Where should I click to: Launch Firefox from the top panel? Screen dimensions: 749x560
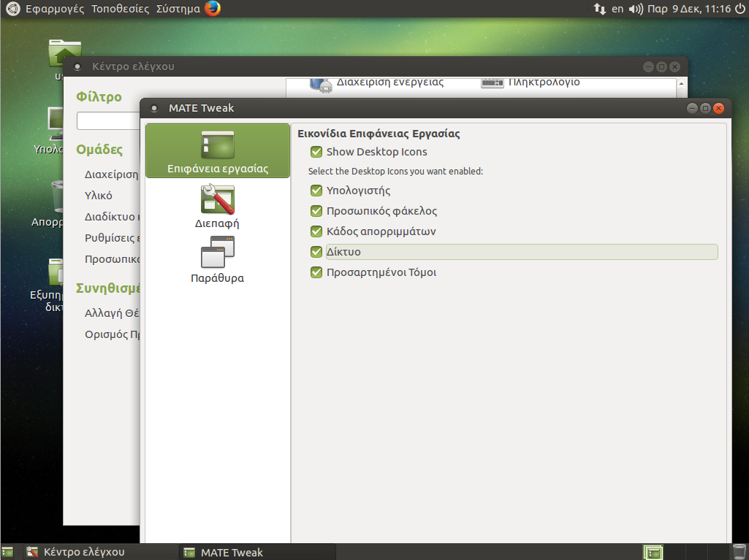pos(213,9)
